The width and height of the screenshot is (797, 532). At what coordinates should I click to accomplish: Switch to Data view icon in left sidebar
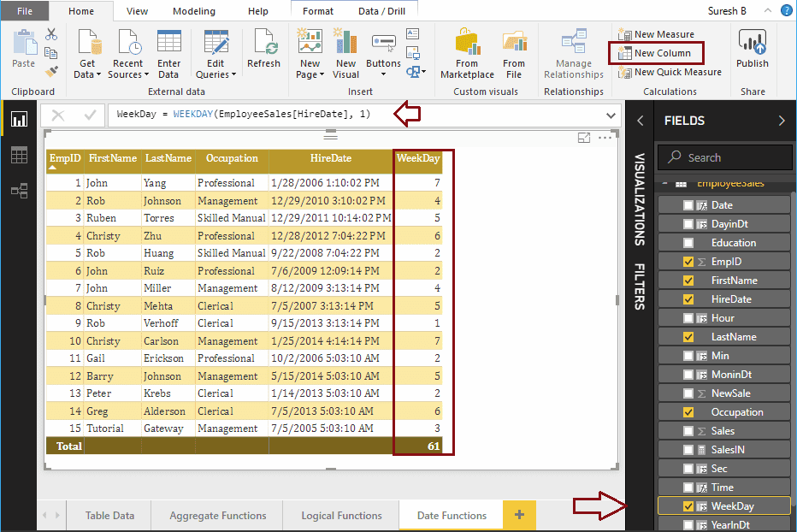point(18,155)
